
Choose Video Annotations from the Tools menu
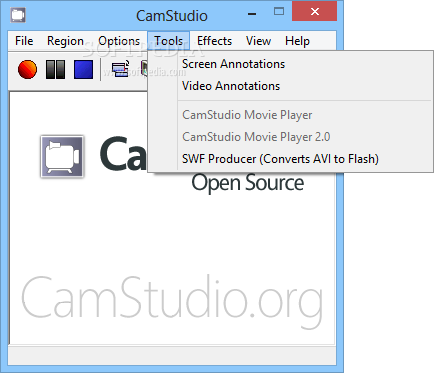pos(290,86)
